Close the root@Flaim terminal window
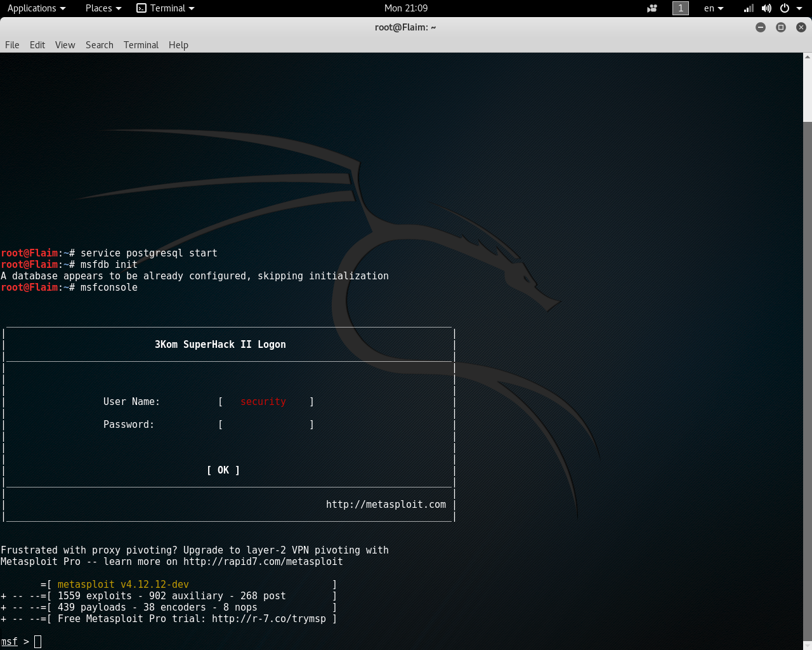 801,27
